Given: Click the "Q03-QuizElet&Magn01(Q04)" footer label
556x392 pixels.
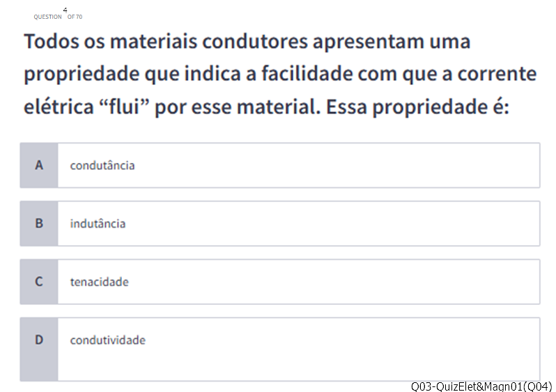Looking at the screenshot, I should (481, 386).
